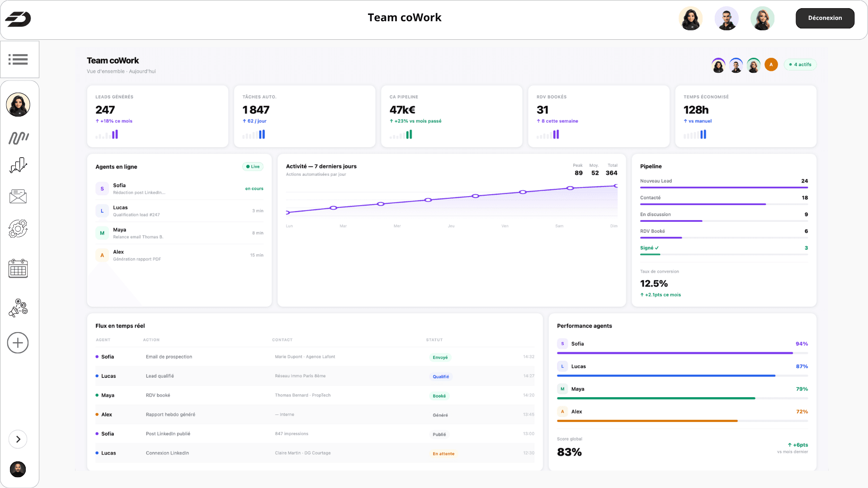The width and height of the screenshot is (868, 488).
Task: Open the analytics chart sidebar icon
Action: coord(18,165)
